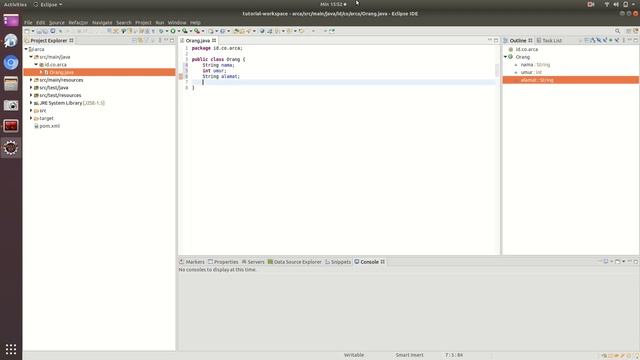Open the Navigate menu
Screen dimensions: 640x360
tap(102, 22)
